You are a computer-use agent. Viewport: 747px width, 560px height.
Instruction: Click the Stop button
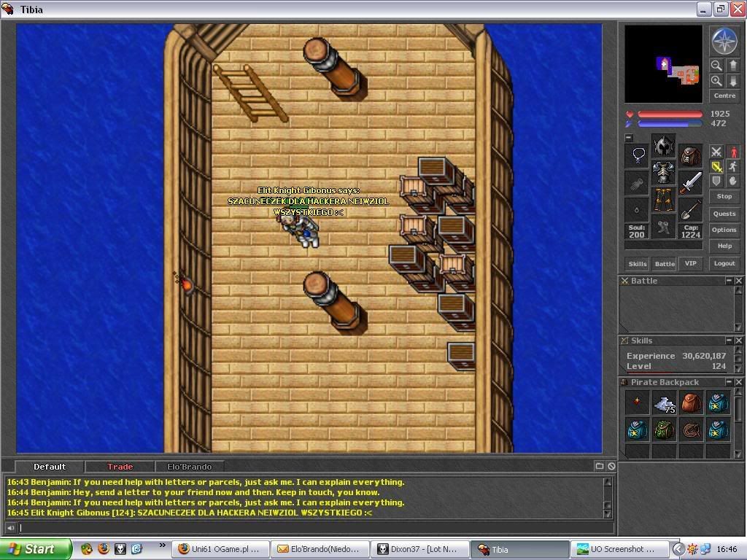tap(724, 196)
